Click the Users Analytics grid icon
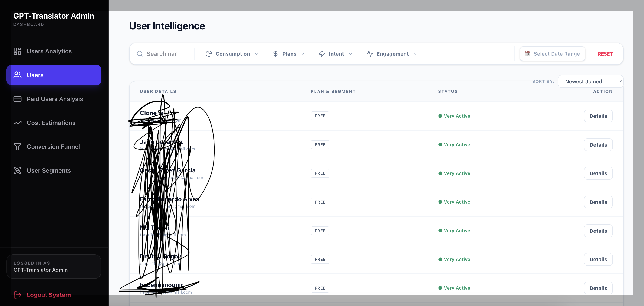644x306 pixels. pos(17,51)
